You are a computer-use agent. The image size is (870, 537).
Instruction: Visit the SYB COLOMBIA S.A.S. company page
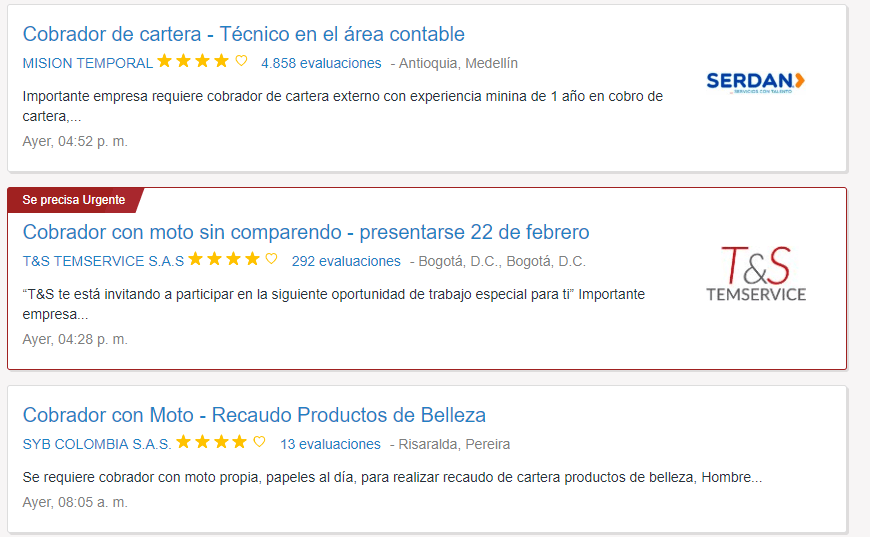pyautogui.click(x=97, y=444)
